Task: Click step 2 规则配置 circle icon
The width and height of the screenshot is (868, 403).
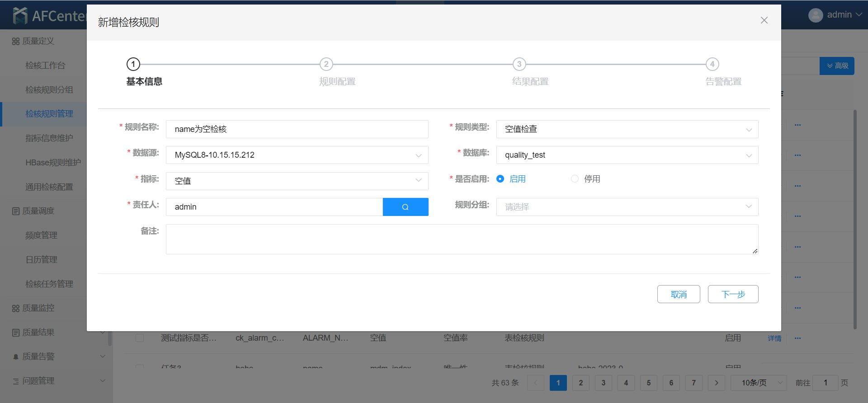Action: click(326, 64)
